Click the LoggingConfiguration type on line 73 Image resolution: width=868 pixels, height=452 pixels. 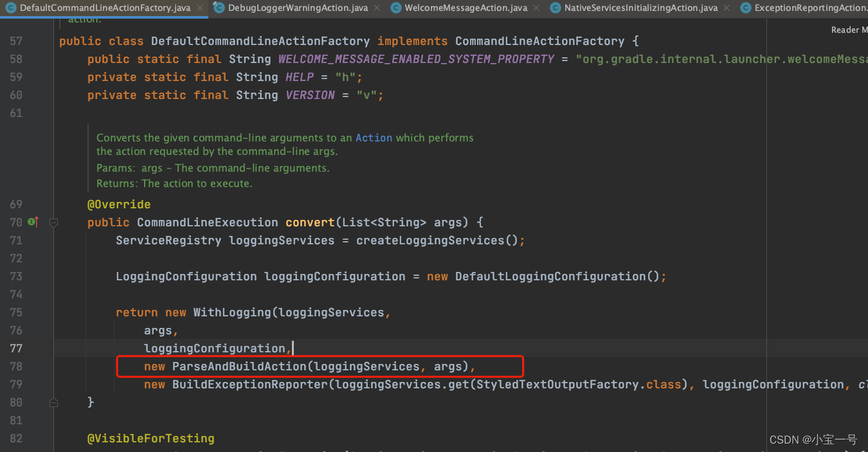(x=186, y=276)
